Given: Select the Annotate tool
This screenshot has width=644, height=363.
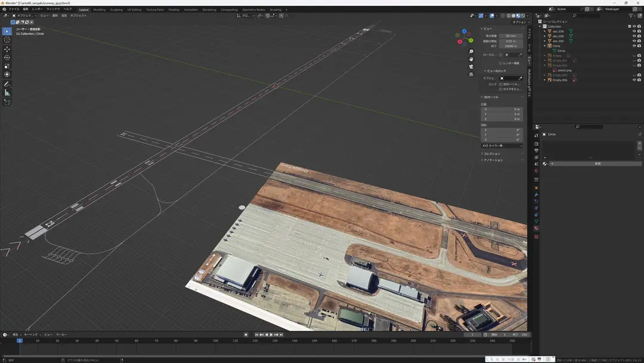Looking at the screenshot, I should click(x=7, y=84).
